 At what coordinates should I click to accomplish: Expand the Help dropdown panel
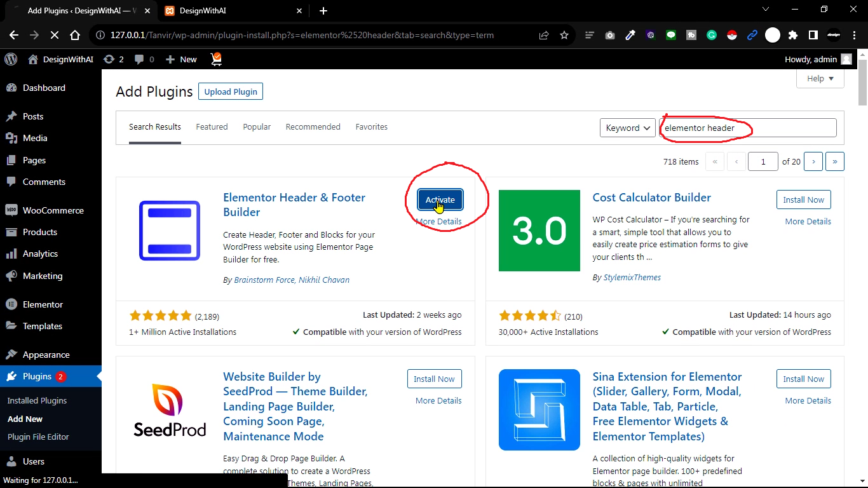click(x=819, y=78)
